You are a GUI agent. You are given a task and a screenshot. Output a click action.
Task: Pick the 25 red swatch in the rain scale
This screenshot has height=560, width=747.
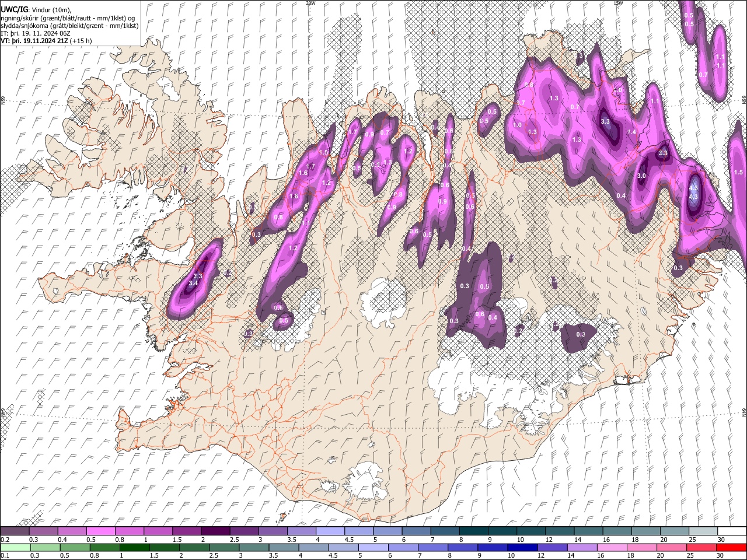click(701, 547)
